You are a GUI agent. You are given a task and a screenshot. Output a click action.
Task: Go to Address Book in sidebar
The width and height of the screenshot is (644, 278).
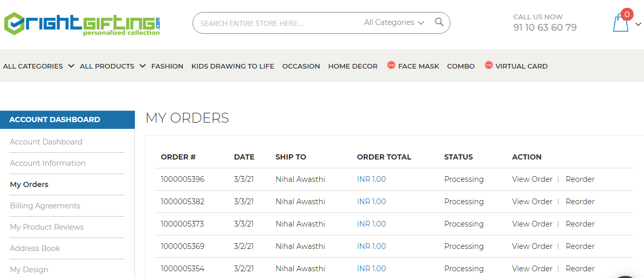tap(35, 248)
